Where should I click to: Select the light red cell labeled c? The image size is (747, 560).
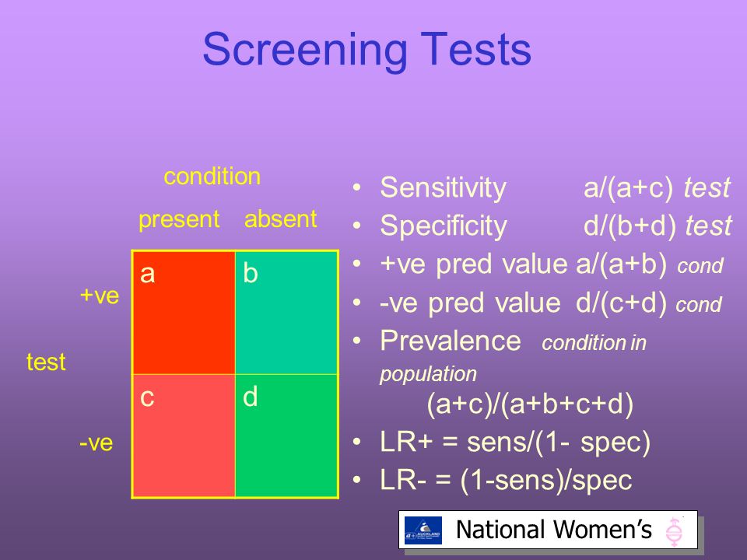[184, 436]
